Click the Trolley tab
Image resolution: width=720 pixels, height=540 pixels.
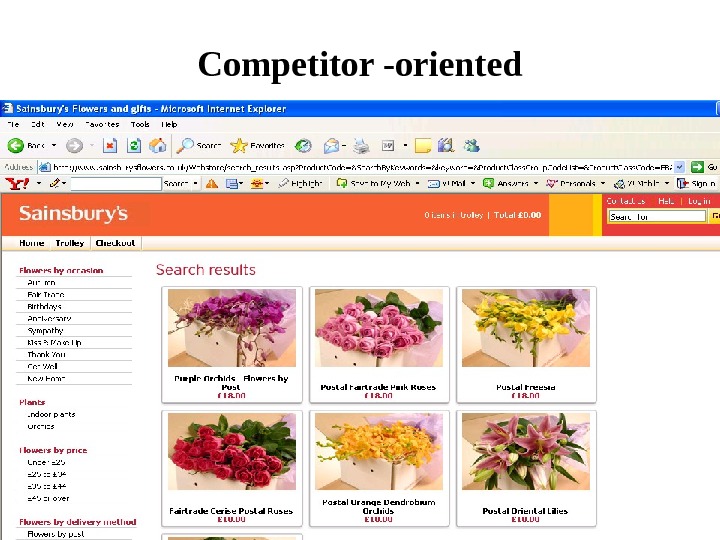click(70, 243)
